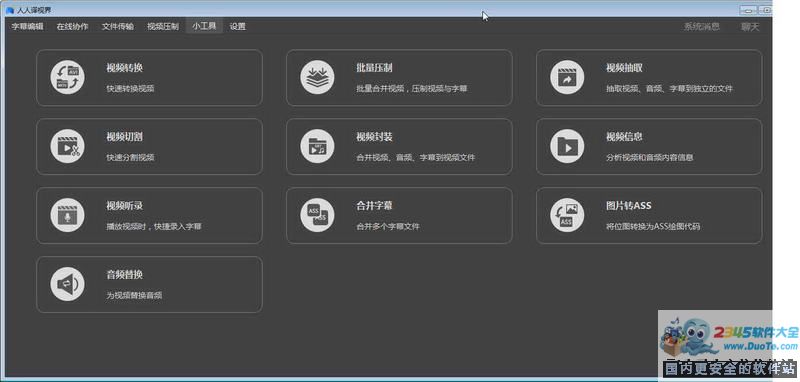800x382 pixels.
Task: Open the 在线协作 tab
Action: point(72,27)
